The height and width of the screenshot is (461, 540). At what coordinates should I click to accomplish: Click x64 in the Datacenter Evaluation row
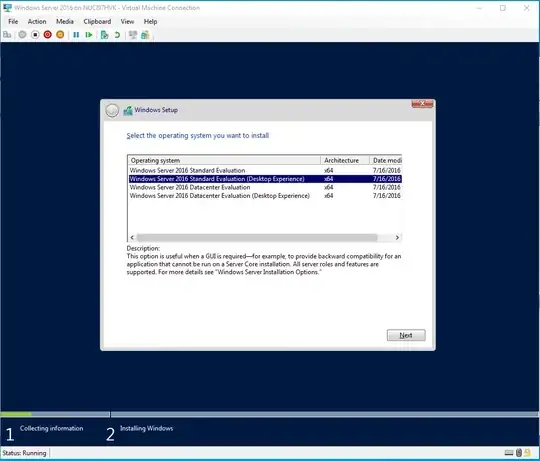click(329, 187)
